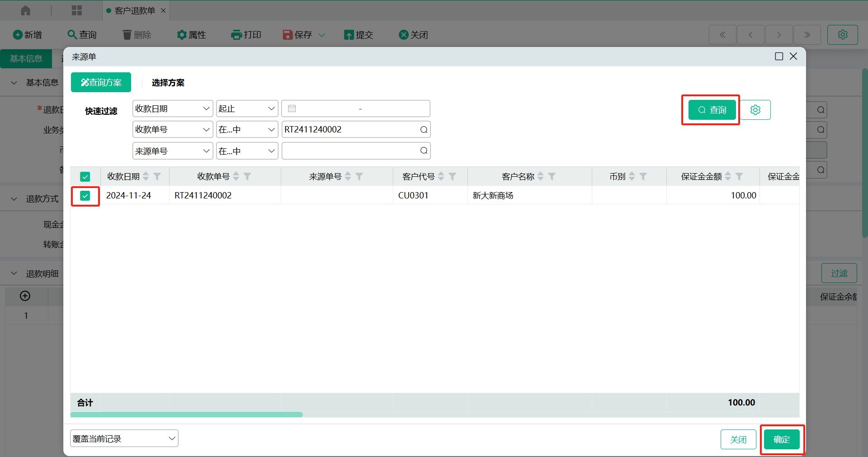
Task: Click the 查询方案 button
Action: [x=101, y=82]
